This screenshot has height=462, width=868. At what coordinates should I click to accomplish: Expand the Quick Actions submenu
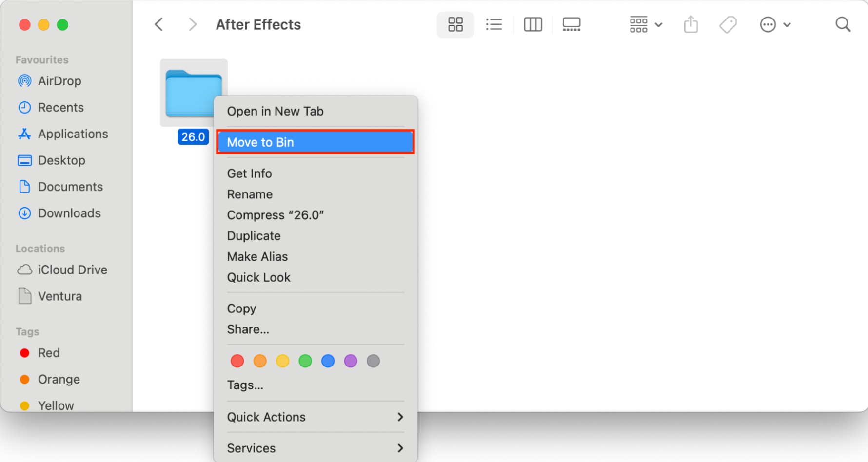pyautogui.click(x=315, y=417)
